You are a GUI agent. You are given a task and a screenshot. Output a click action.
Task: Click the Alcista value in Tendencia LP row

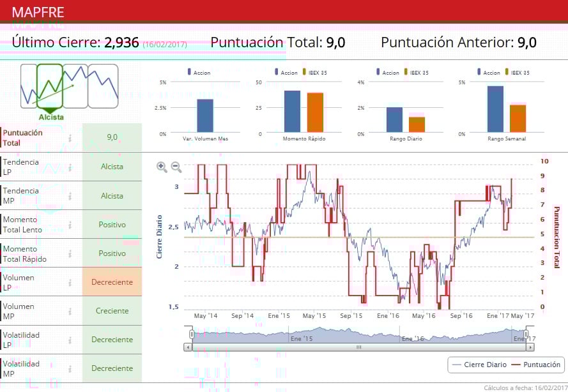pos(112,167)
